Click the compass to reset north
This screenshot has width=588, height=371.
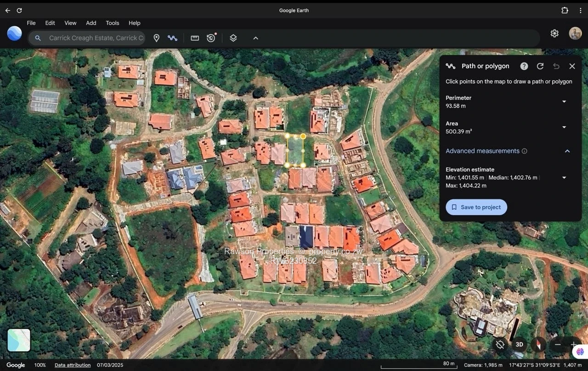[x=538, y=344]
